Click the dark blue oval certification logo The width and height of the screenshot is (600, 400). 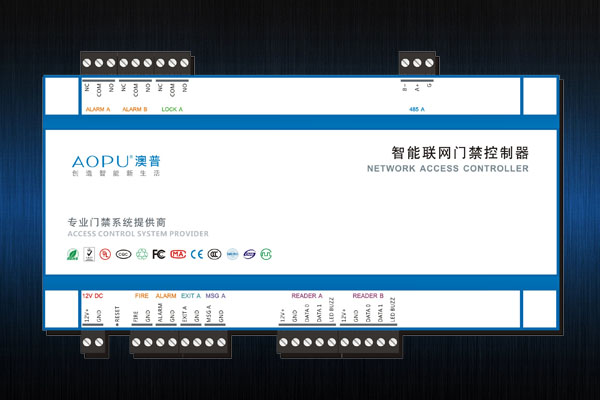(249, 254)
